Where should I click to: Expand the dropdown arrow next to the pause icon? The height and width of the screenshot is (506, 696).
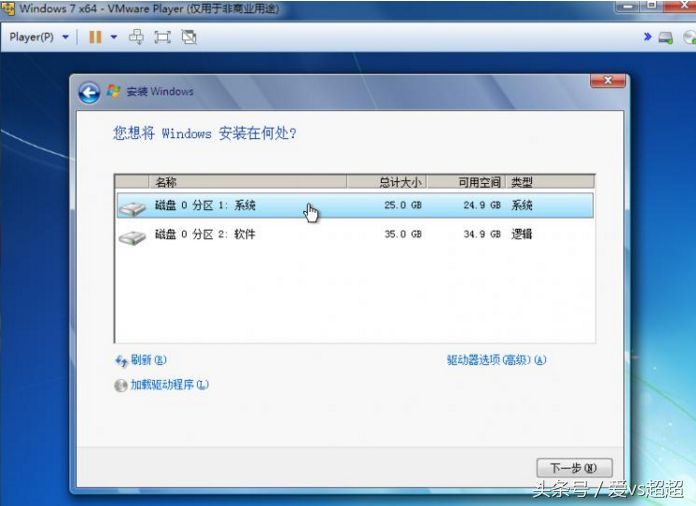tap(114, 37)
